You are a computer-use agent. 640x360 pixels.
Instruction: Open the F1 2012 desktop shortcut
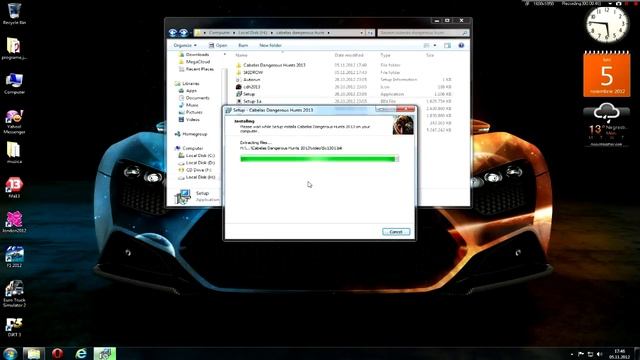click(x=14, y=257)
